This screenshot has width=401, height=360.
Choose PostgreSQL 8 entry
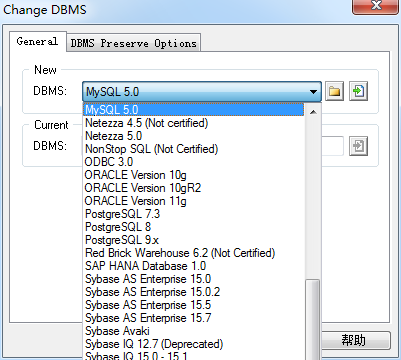[193, 227]
